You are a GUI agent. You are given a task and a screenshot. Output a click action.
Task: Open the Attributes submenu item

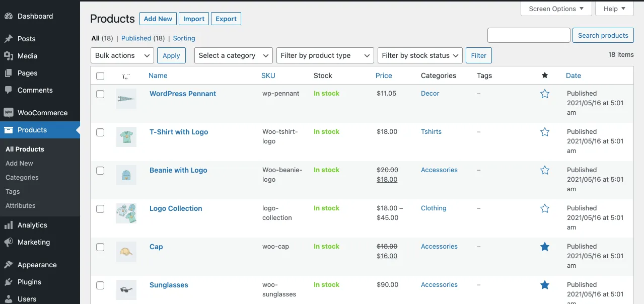(x=21, y=205)
